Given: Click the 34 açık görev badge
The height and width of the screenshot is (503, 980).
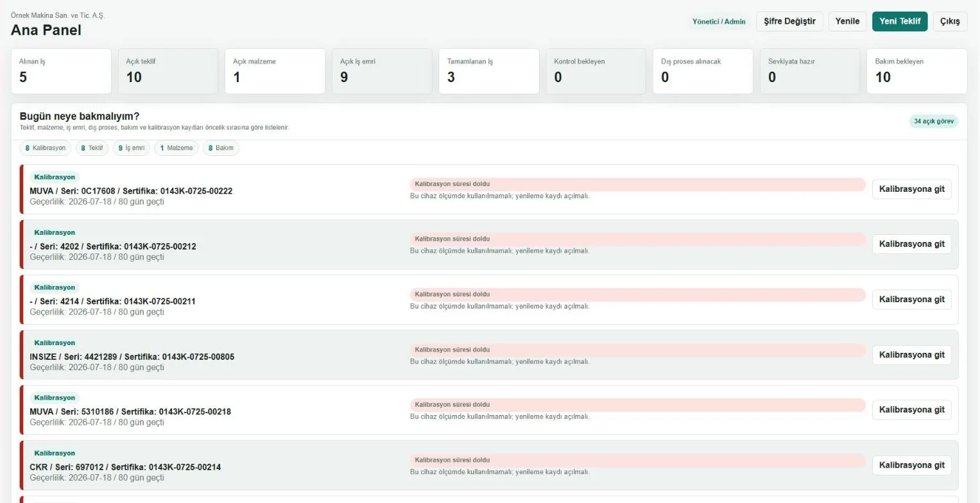Looking at the screenshot, I should pyautogui.click(x=934, y=121).
